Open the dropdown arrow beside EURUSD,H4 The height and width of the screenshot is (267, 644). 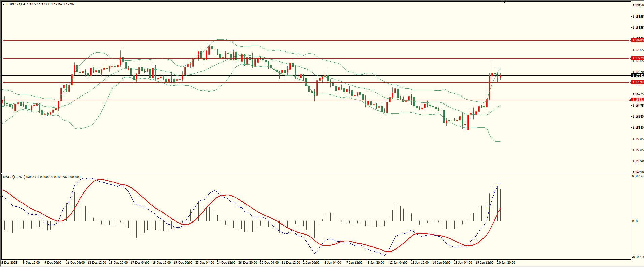[x=4, y=4]
